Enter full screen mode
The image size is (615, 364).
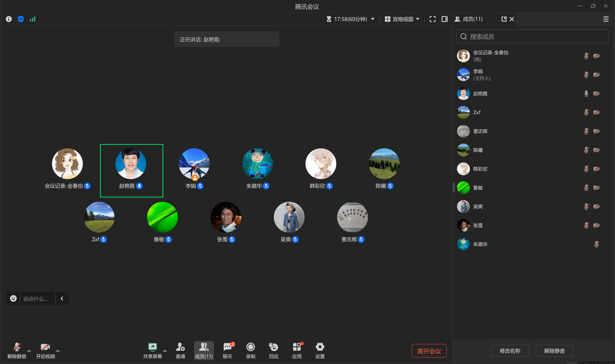[432, 19]
